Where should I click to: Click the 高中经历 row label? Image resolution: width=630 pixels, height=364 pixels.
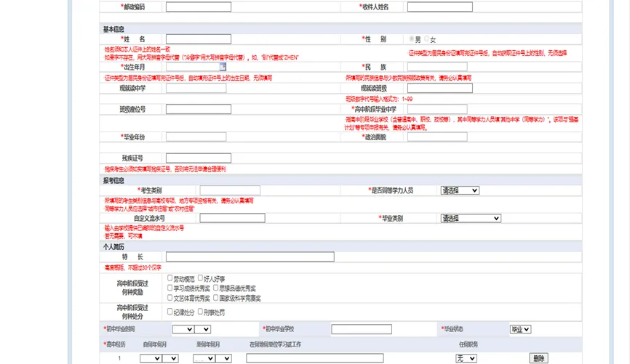[115, 344]
